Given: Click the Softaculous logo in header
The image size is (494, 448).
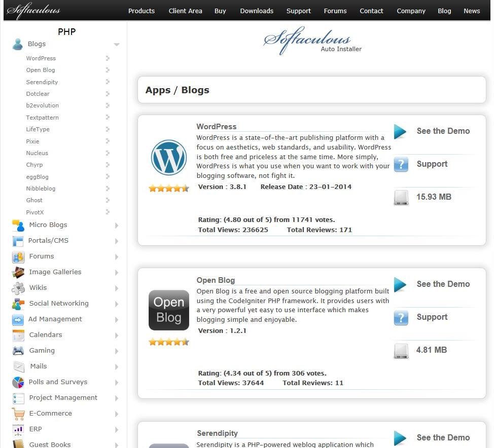Looking at the screenshot, I should [33, 11].
